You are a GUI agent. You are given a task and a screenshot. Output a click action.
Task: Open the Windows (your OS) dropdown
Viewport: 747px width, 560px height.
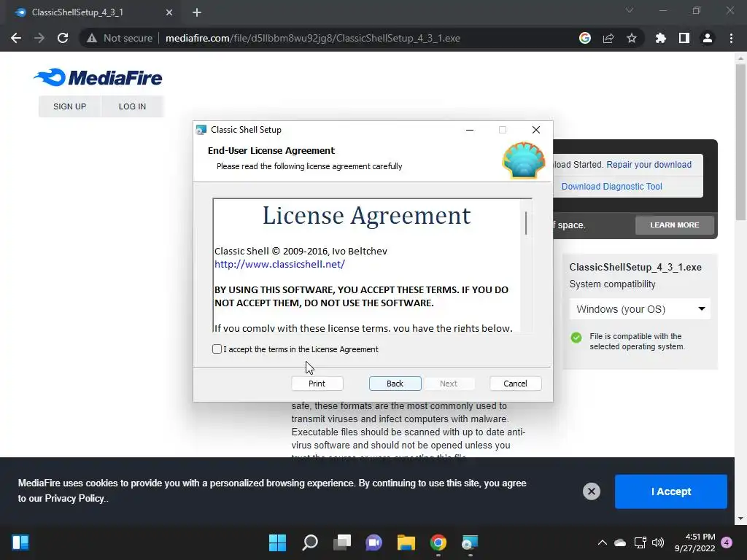point(640,309)
